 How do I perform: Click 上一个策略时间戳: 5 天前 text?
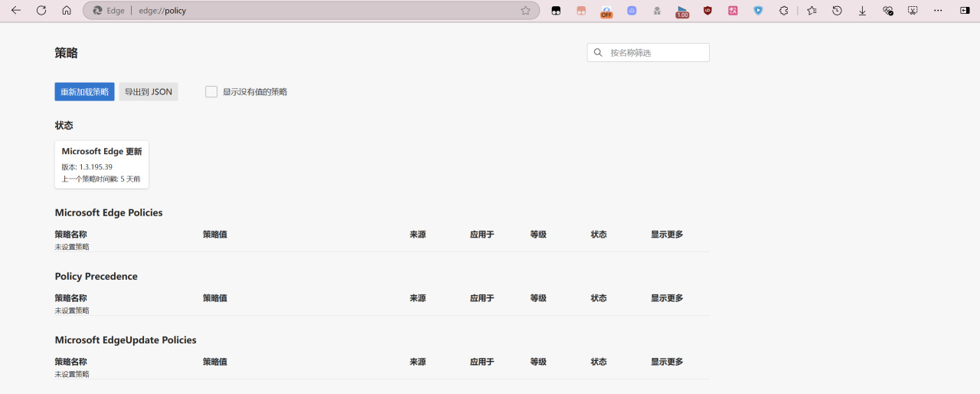101,179
